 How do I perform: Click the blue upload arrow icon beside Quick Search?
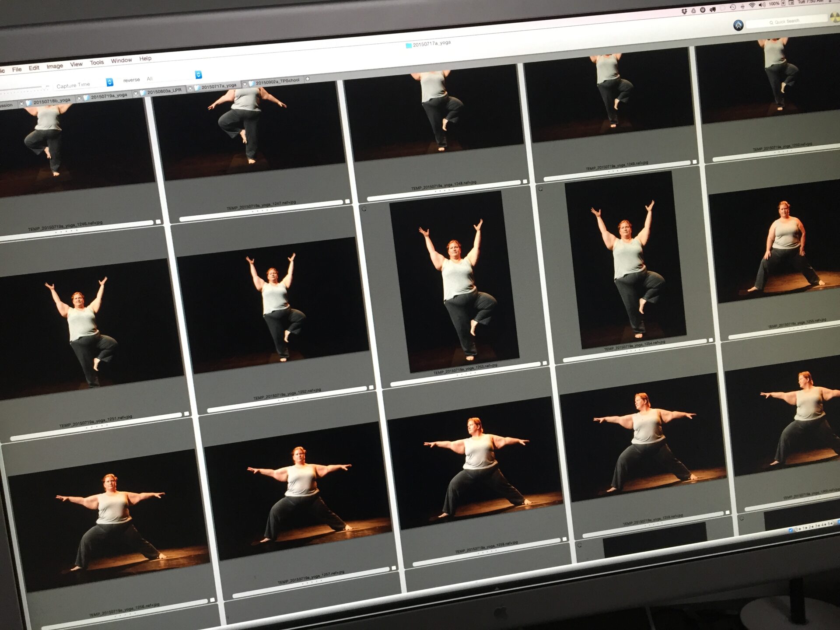(738, 25)
